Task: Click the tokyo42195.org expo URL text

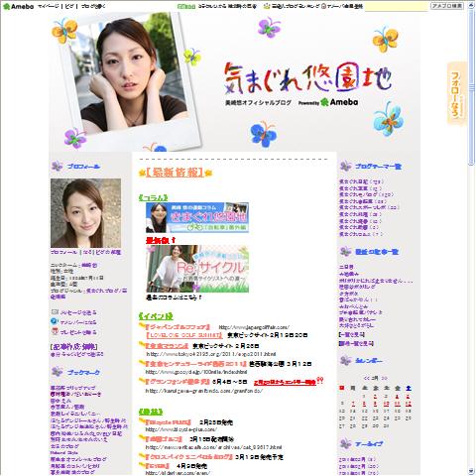Action: [211, 354]
